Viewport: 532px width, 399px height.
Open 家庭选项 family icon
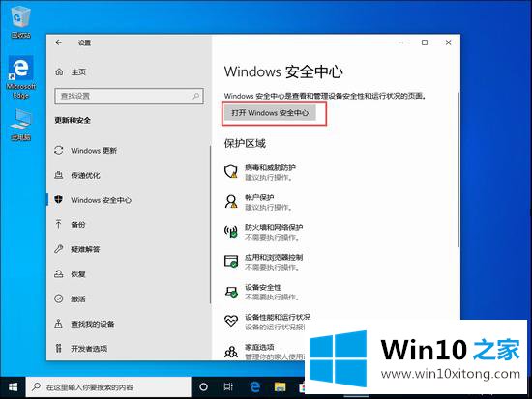point(231,352)
